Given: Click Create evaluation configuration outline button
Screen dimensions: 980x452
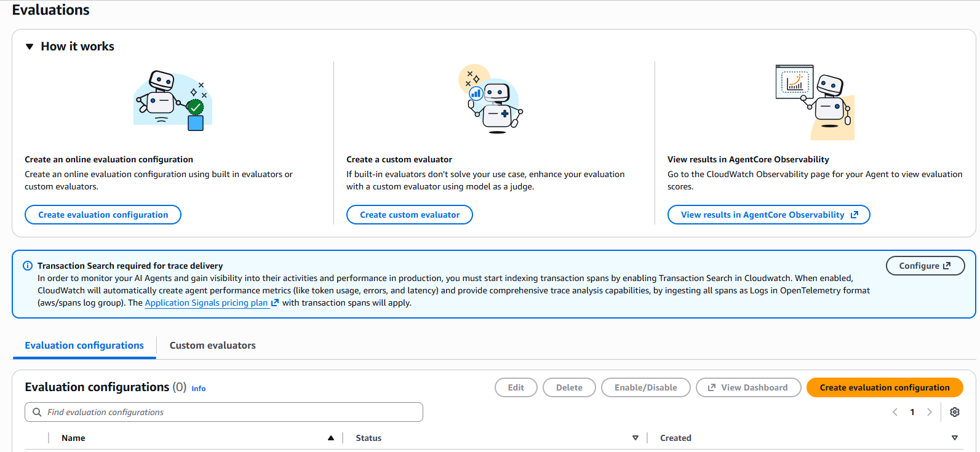Looking at the screenshot, I should click(103, 215).
